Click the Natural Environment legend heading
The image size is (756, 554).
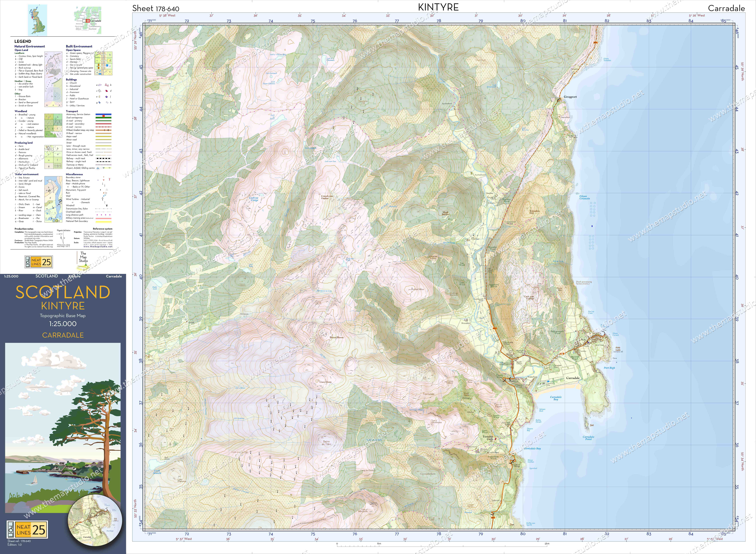[29, 46]
